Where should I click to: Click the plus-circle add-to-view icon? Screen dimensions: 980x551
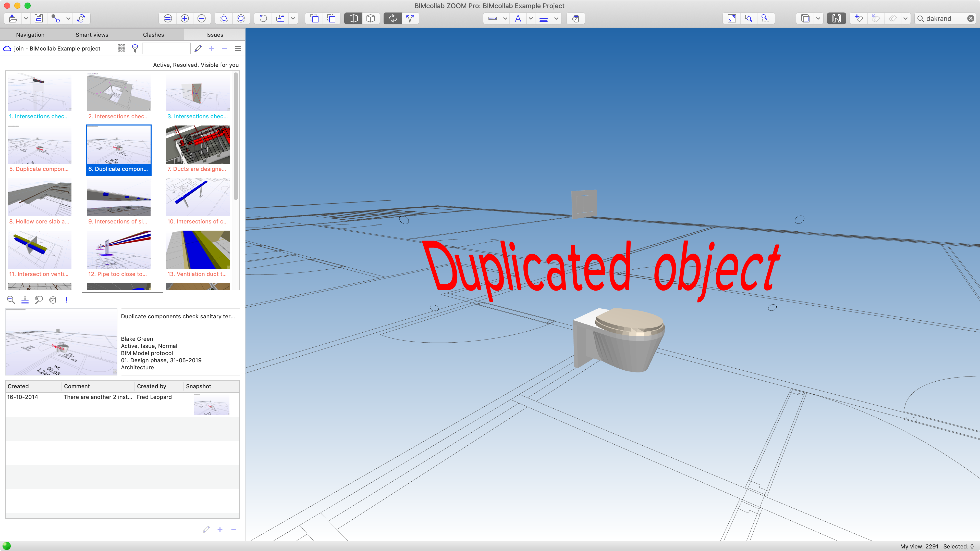(185, 18)
